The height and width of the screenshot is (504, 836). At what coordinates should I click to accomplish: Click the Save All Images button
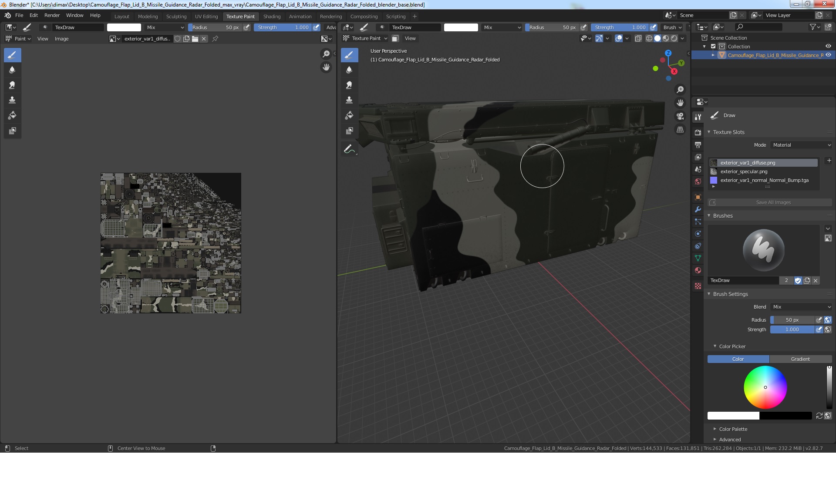[773, 202]
